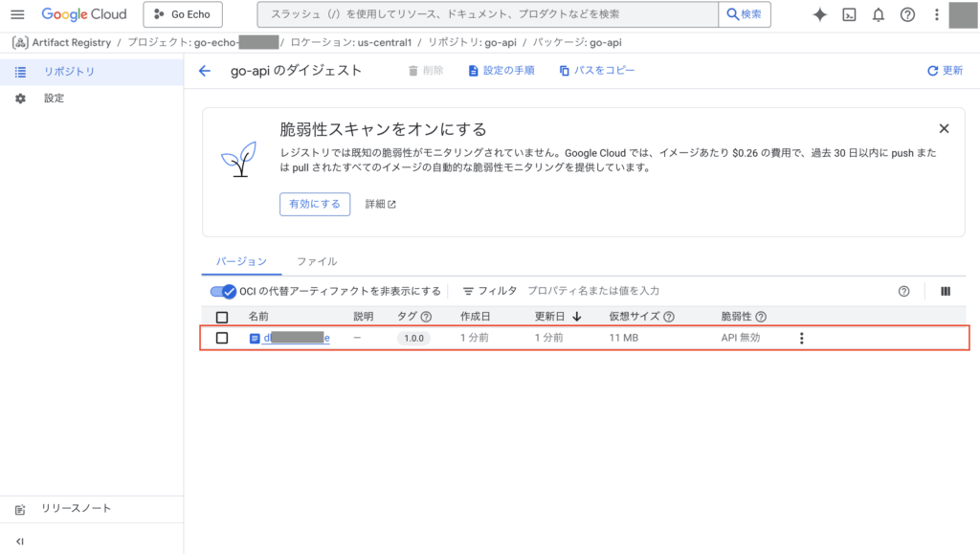Sort by the 更新日 column arrow

(577, 317)
